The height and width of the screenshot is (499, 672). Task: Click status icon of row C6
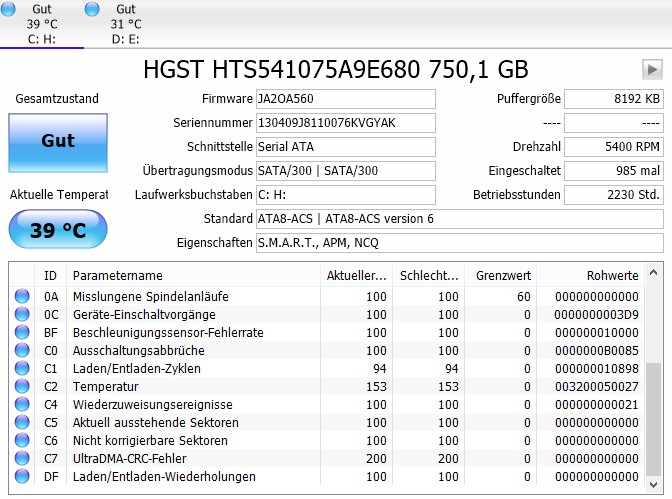(22, 440)
